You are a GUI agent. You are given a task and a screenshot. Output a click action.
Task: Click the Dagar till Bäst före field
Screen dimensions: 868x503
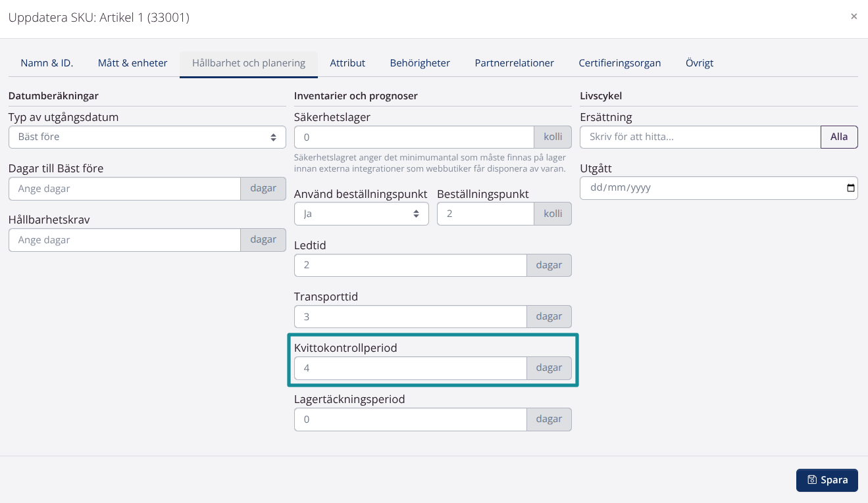click(x=125, y=188)
